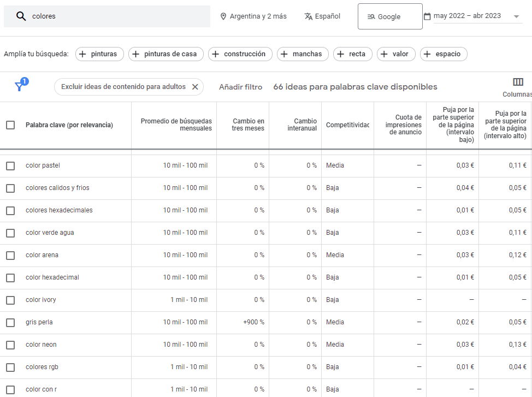Screen dimensions: 532x397
Task: Click 0,13 € bid in color neon row
Action: coord(517,345)
